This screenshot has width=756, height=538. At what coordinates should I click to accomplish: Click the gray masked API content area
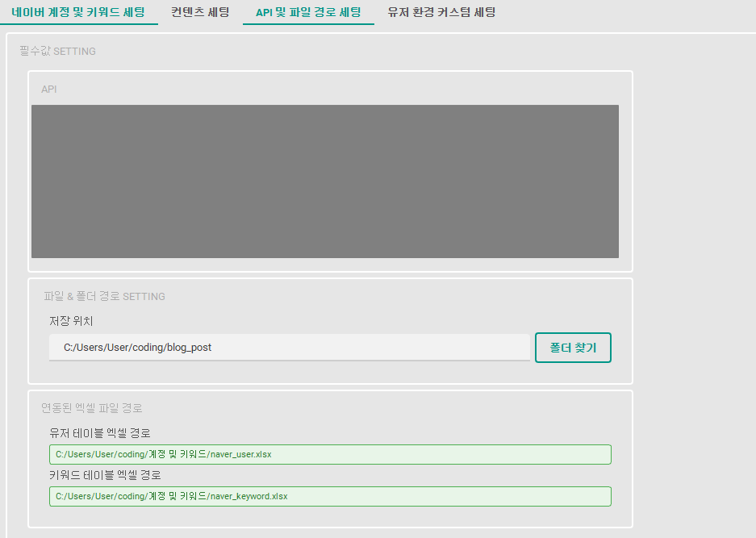coord(324,181)
